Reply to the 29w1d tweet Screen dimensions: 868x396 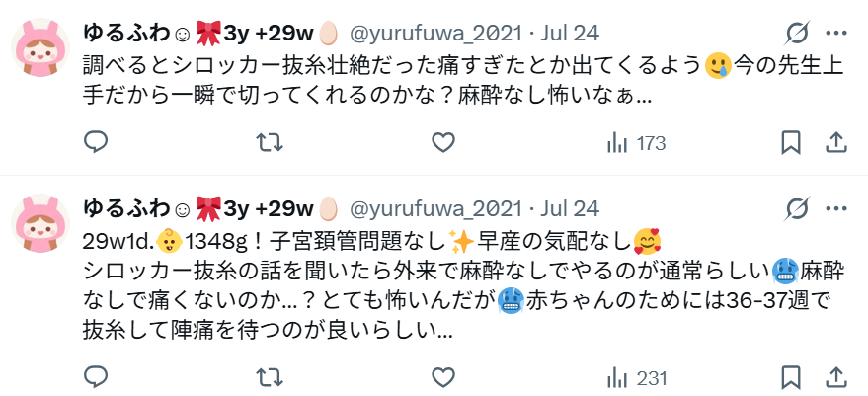(95, 377)
